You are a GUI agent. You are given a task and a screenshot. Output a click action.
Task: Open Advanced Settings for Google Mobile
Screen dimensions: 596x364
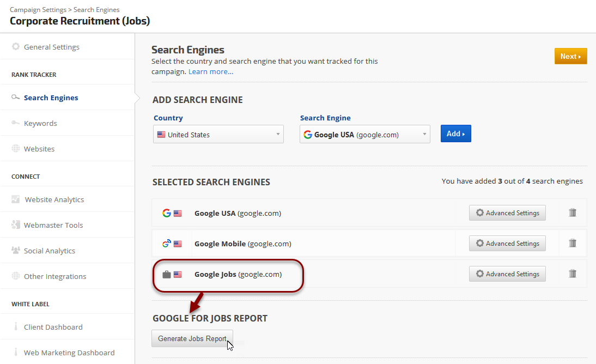pyautogui.click(x=507, y=244)
